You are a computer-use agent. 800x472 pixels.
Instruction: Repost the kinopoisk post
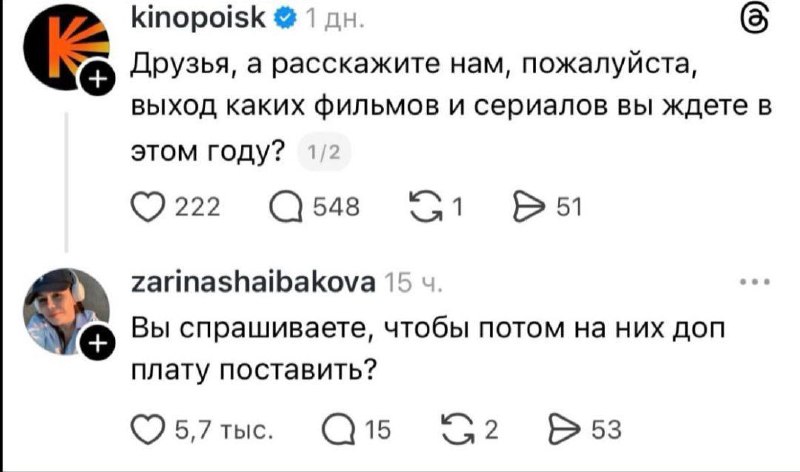(421, 207)
